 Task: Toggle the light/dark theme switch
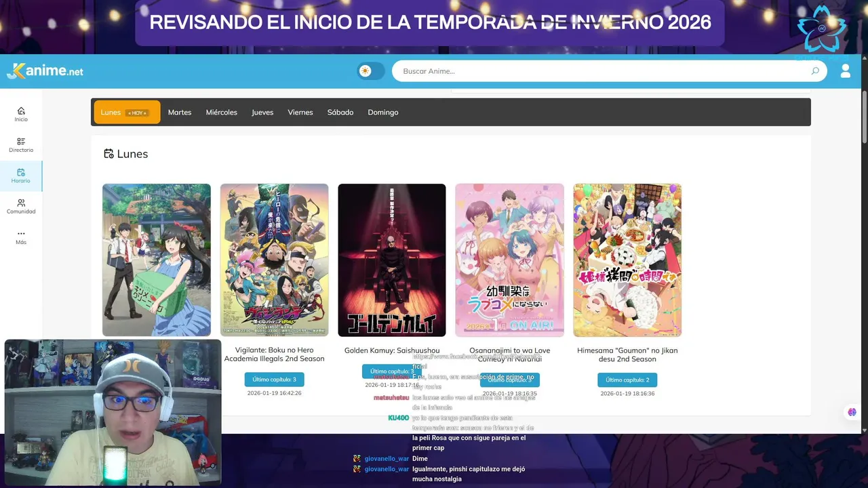(371, 71)
